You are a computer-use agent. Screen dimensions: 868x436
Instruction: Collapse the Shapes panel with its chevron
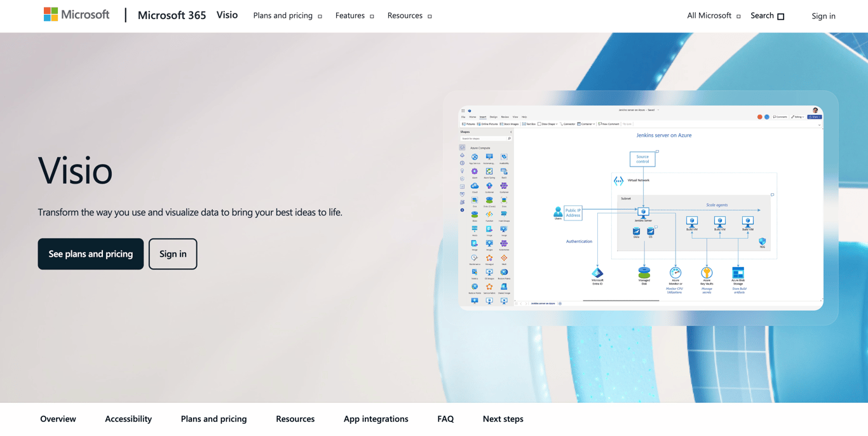[511, 132]
